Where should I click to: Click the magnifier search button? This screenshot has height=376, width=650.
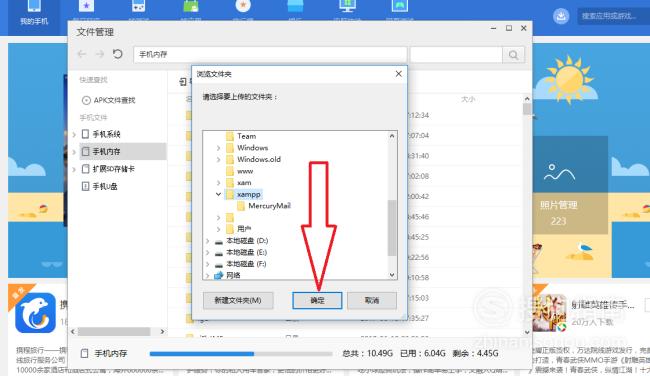coord(513,54)
